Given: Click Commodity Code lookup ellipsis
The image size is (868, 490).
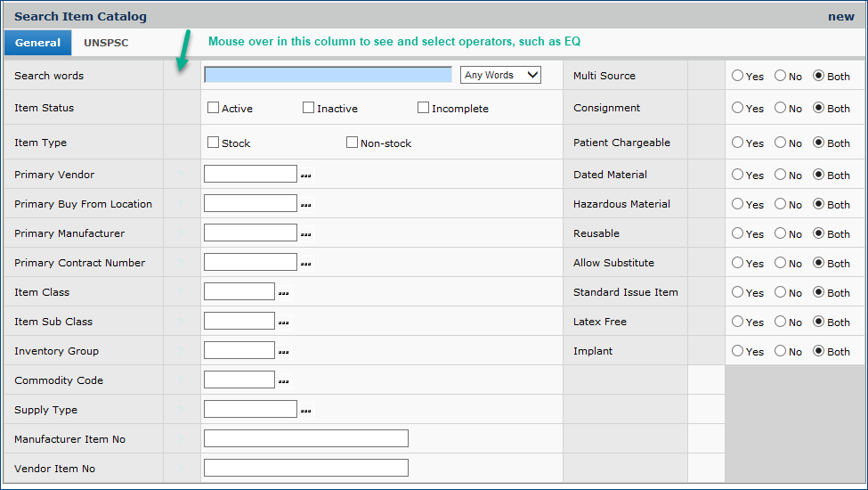Looking at the screenshot, I should (x=284, y=381).
